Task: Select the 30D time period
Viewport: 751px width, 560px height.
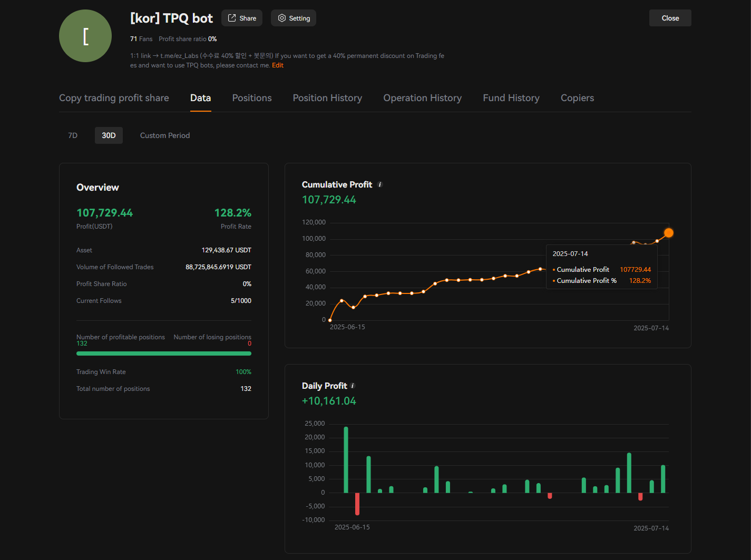Action: point(109,135)
